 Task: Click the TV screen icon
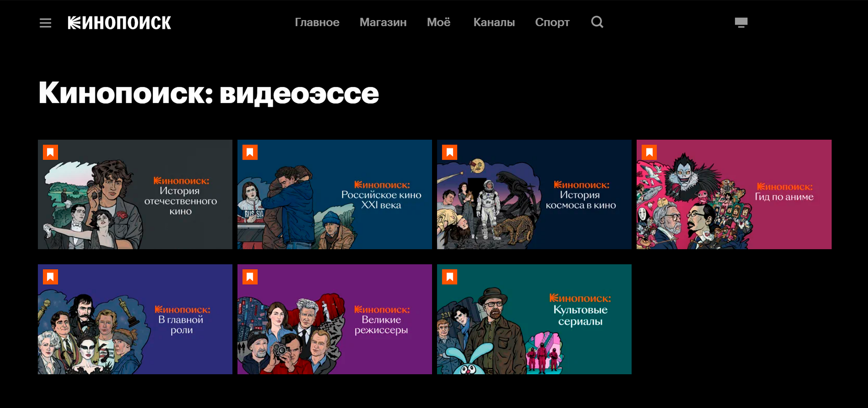coord(741,23)
